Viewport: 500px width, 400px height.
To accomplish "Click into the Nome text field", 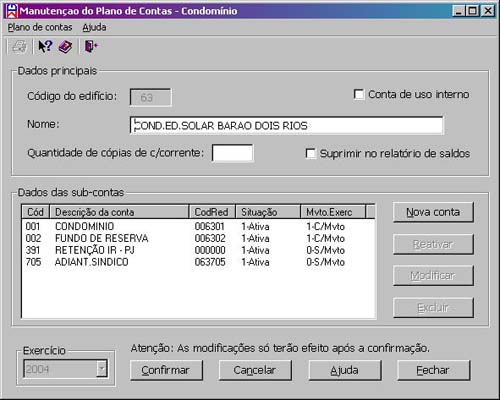I will [x=287, y=126].
